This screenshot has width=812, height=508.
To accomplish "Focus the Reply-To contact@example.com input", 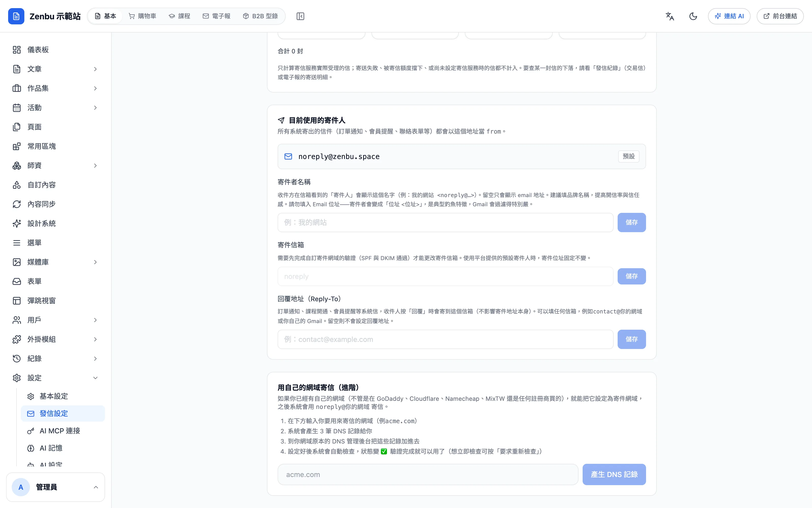I will pyautogui.click(x=445, y=339).
